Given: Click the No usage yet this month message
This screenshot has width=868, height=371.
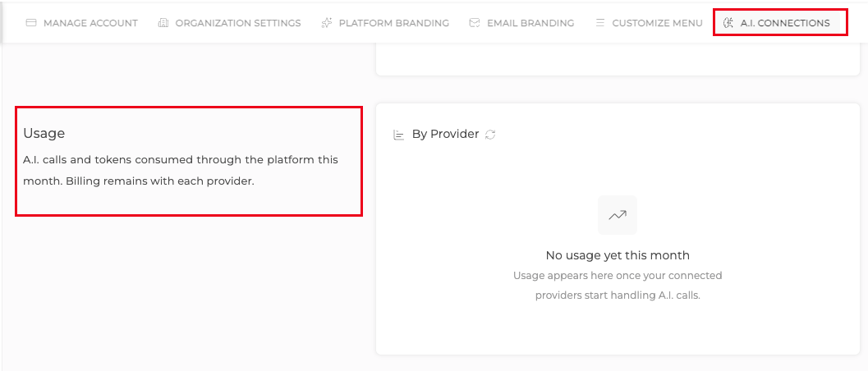Looking at the screenshot, I should point(618,255).
